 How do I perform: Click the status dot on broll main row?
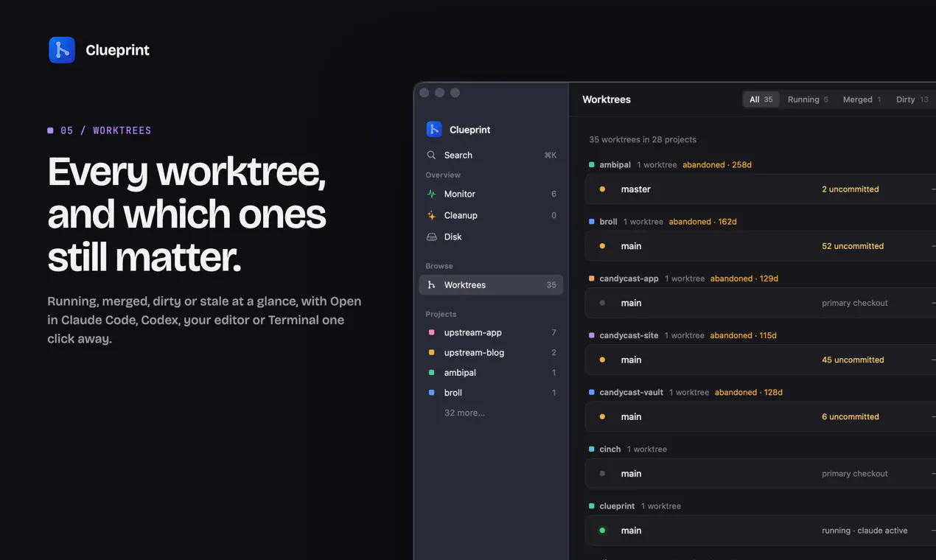(x=602, y=246)
